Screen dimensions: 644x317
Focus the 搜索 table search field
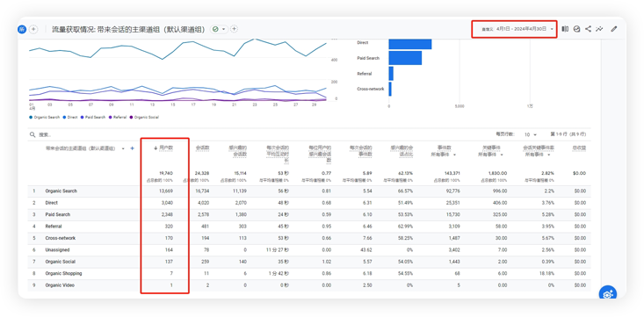[45, 134]
